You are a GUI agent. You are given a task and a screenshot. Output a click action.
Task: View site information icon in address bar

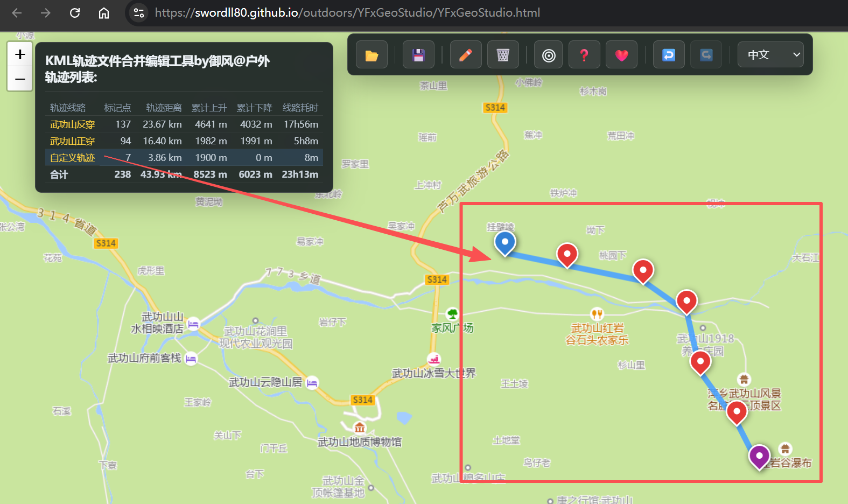[x=139, y=13]
